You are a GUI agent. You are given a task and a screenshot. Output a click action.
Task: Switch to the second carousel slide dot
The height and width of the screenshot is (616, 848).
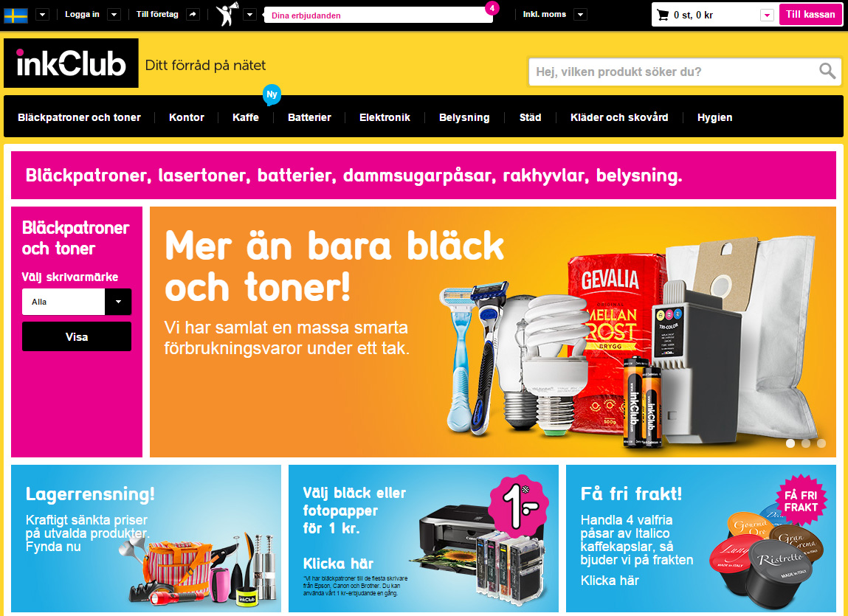[806, 443]
